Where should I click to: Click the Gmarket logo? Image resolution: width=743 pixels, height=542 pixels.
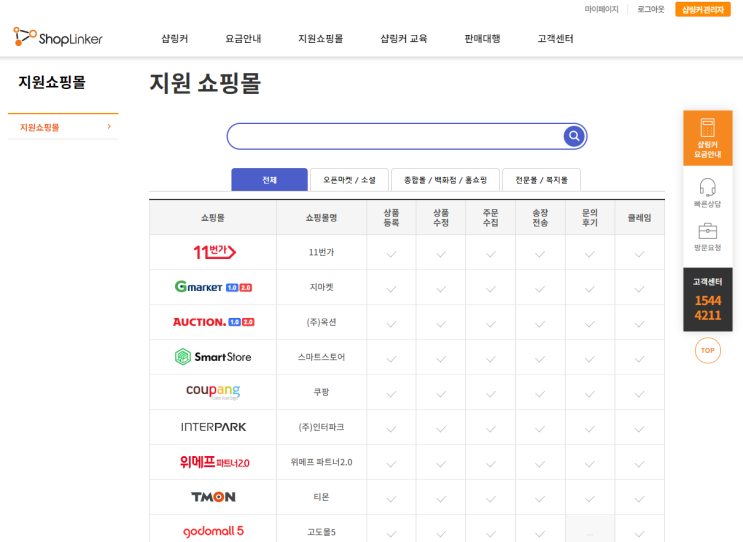(213, 287)
